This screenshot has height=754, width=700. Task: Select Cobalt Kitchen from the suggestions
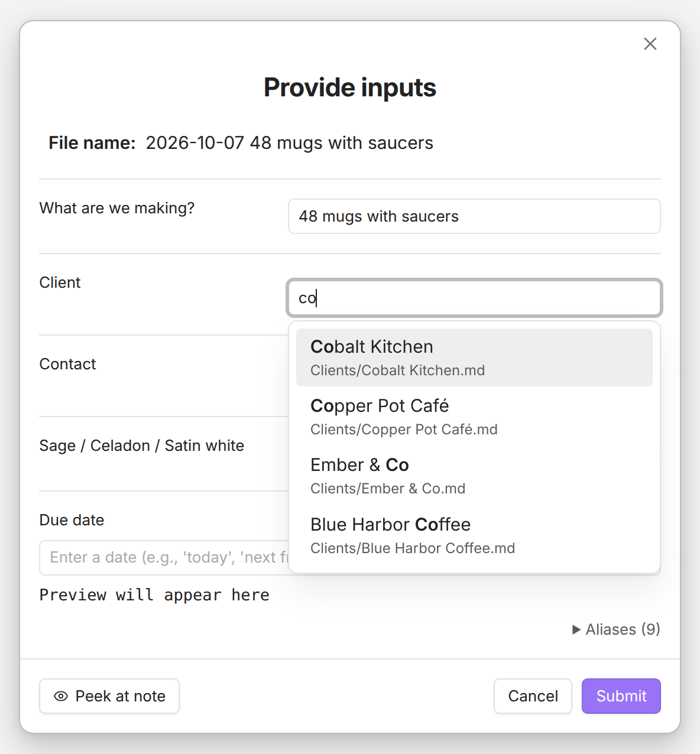pyautogui.click(x=474, y=357)
